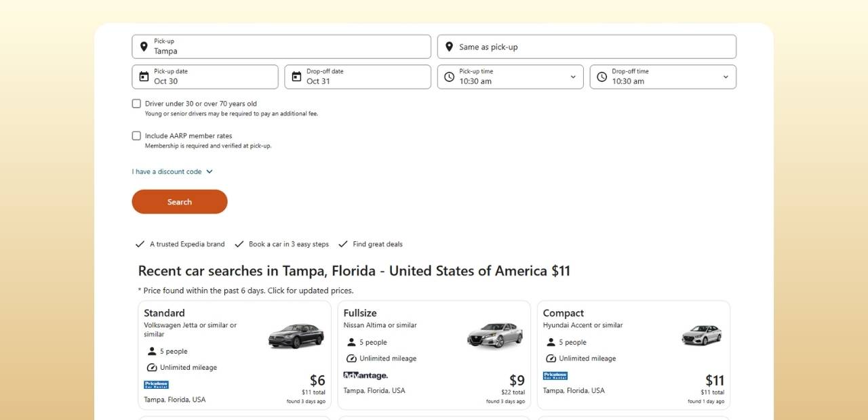Click the mileage gauge icon on Fullsize card
This screenshot has height=420, width=868.
pyautogui.click(x=351, y=358)
